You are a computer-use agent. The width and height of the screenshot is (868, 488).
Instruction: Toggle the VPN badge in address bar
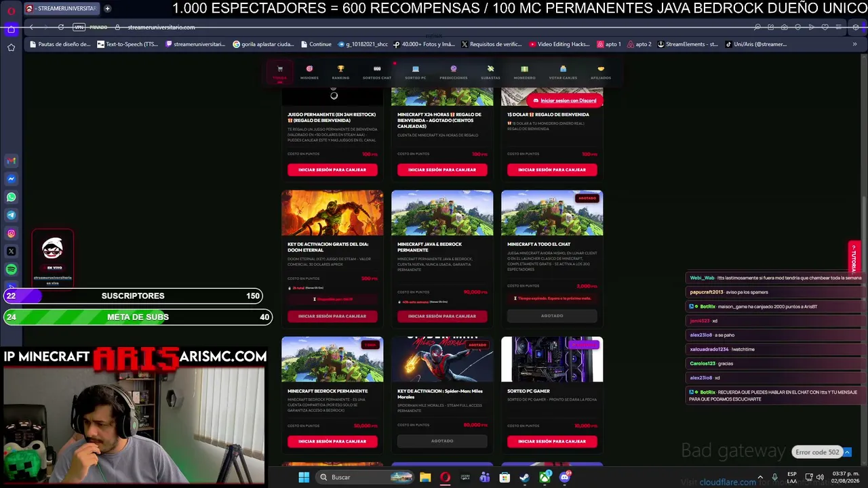point(79,27)
